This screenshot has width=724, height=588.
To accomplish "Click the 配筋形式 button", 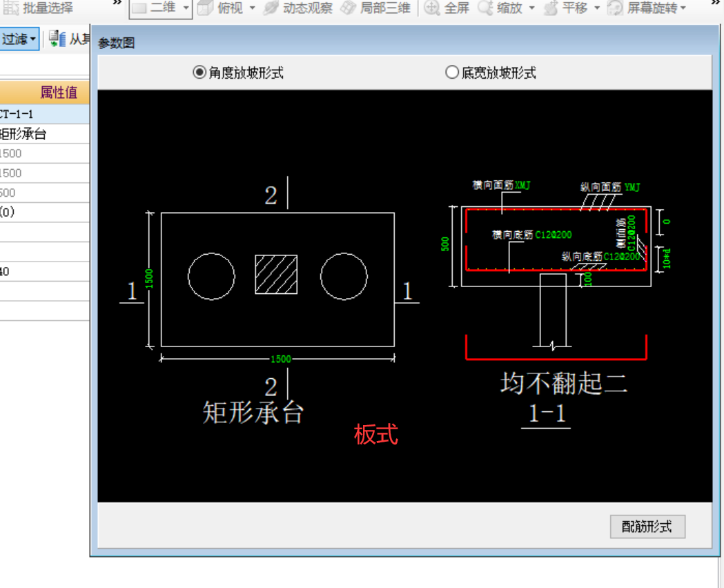I will pyautogui.click(x=647, y=527).
